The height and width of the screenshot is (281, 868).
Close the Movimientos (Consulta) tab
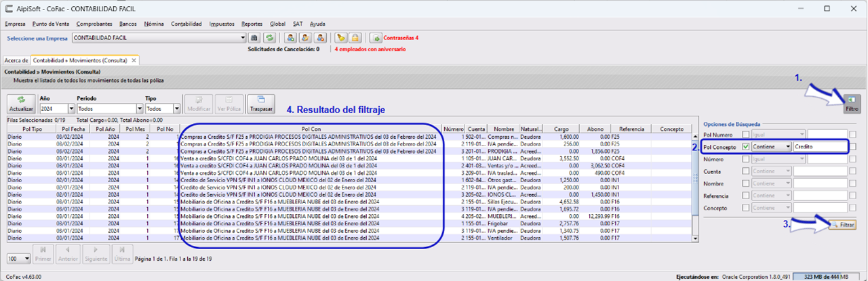coord(134,60)
